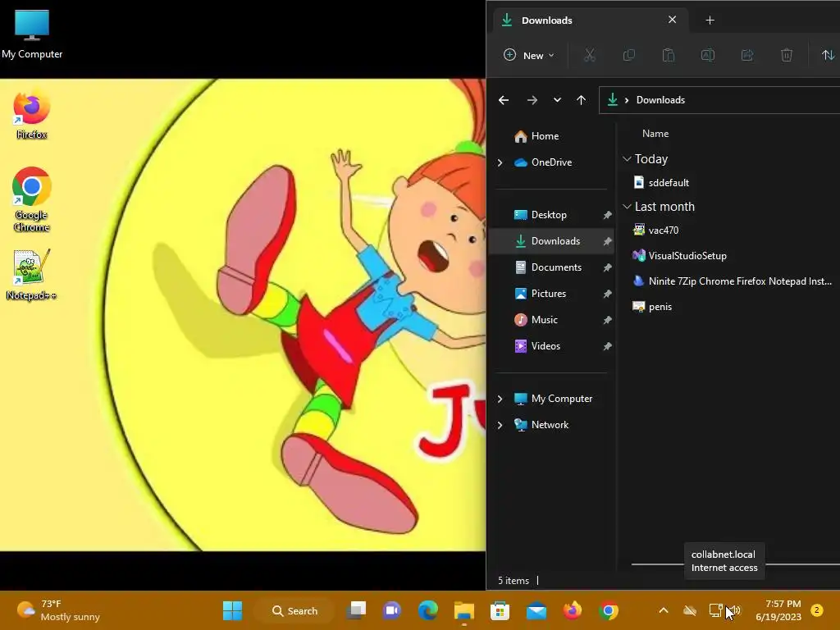Screen dimensions: 840x630
Task: Click the Rename icon in toolbar
Action: point(708,55)
